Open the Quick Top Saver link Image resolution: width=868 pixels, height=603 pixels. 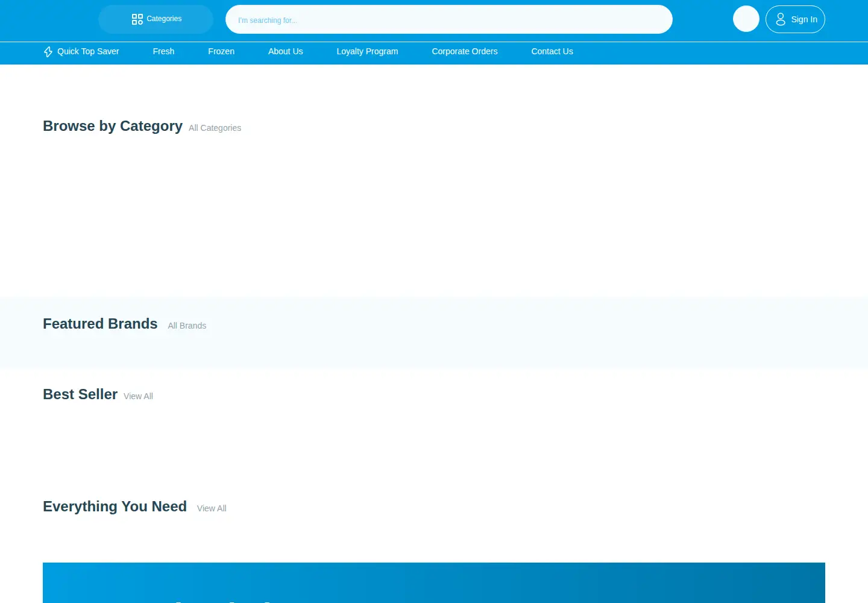[x=81, y=52]
